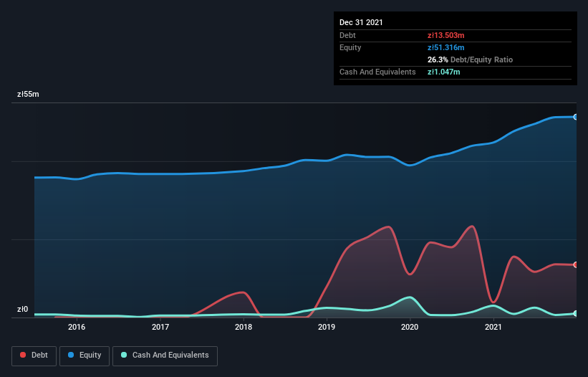Screen dimensions: 588x377
Task: Click the Equity row label in tooltip
Action: 350,47
